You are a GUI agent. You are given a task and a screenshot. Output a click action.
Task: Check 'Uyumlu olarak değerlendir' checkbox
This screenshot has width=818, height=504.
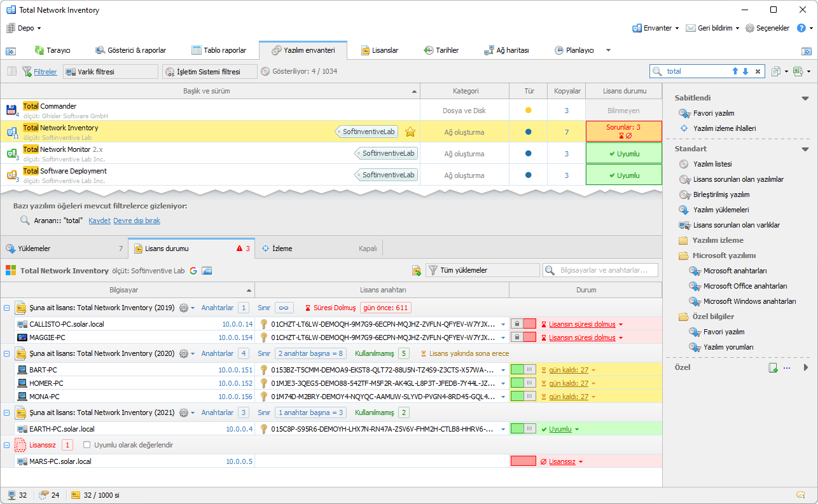pos(87,445)
